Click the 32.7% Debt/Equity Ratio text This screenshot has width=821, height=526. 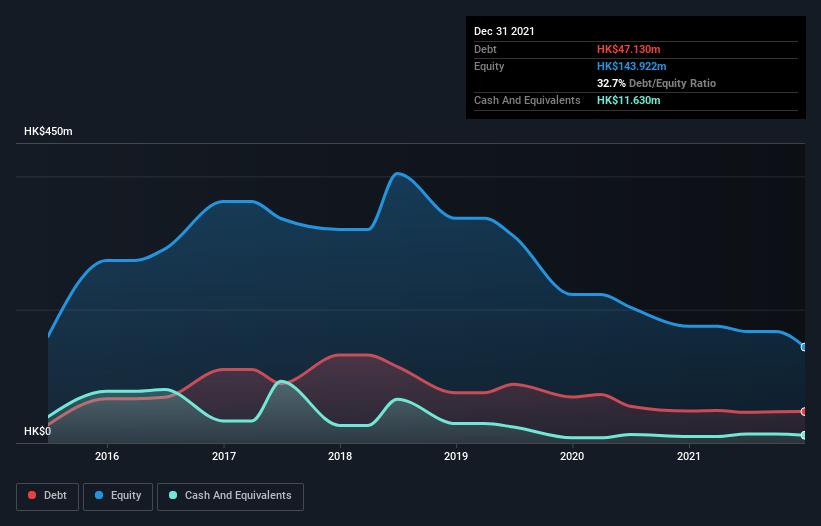click(656, 83)
